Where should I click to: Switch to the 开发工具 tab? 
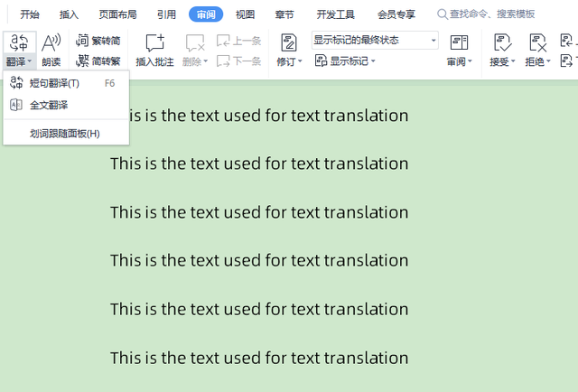tap(335, 14)
